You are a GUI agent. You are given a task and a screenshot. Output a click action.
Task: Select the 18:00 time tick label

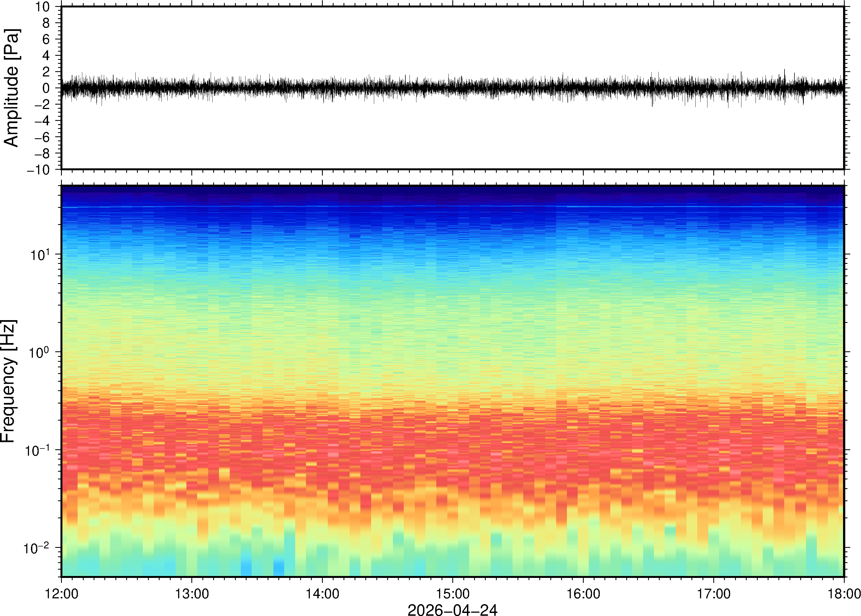pos(844,594)
